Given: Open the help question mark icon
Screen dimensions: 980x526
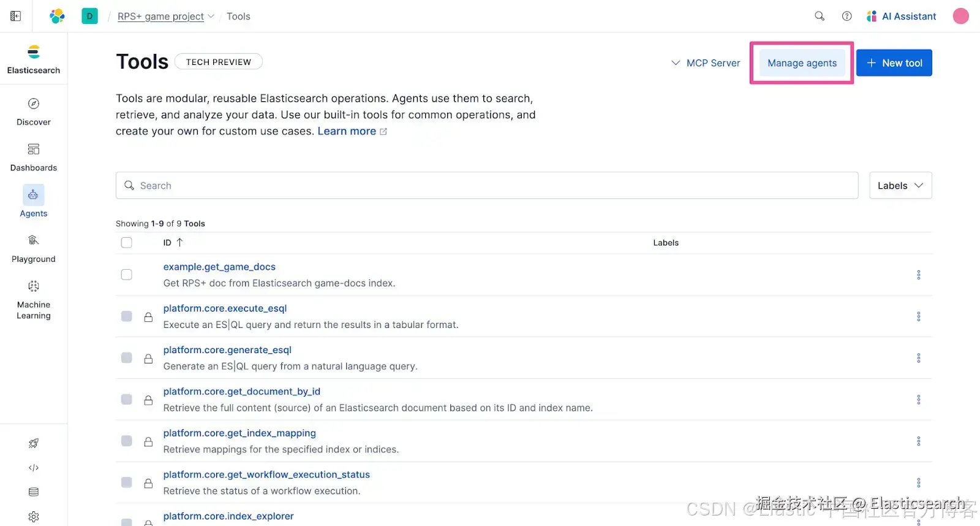Looking at the screenshot, I should (847, 16).
